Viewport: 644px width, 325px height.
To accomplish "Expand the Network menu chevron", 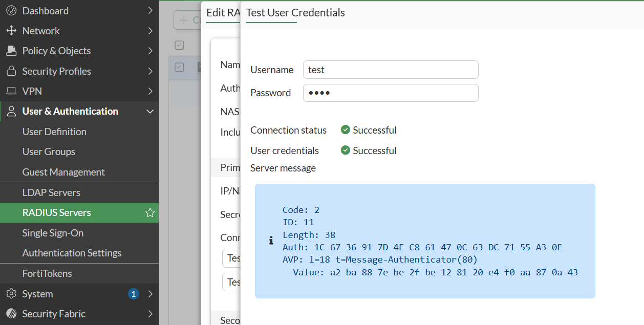I will click(150, 31).
